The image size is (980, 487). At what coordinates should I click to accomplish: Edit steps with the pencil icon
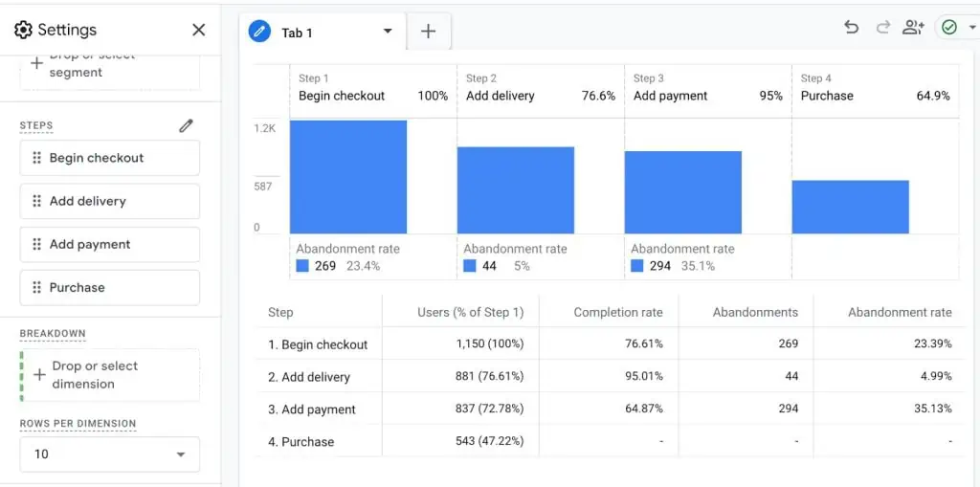[186, 125]
